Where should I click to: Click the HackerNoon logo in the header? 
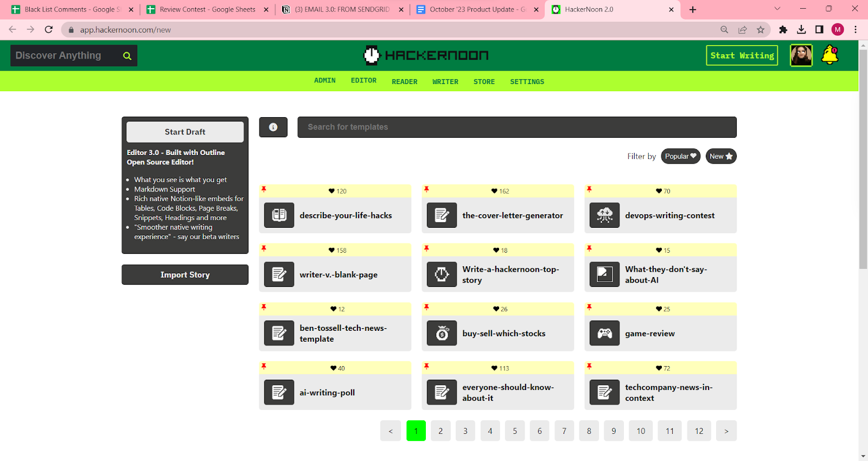point(426,55)
